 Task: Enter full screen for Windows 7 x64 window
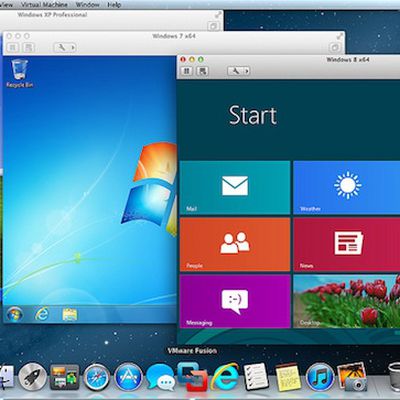pos(340,36)
